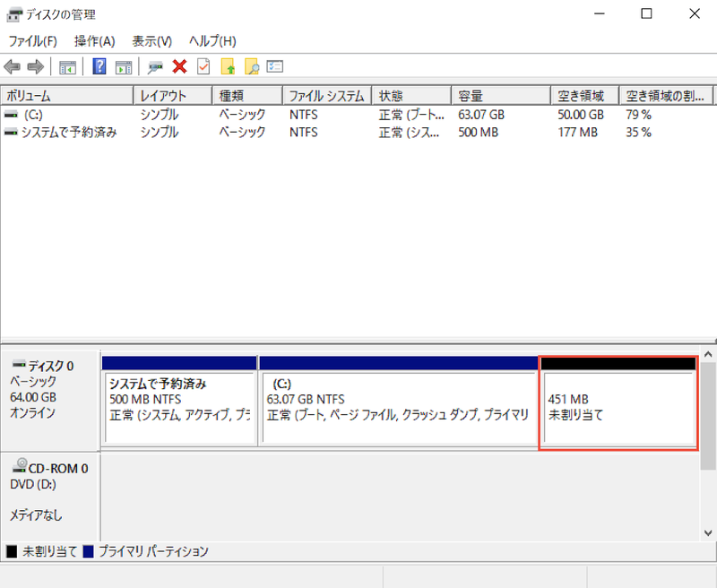Viewport: 717px width, 588px height.
Task: Click the connect disk drive toolbar icon
Action: (155, 67)
